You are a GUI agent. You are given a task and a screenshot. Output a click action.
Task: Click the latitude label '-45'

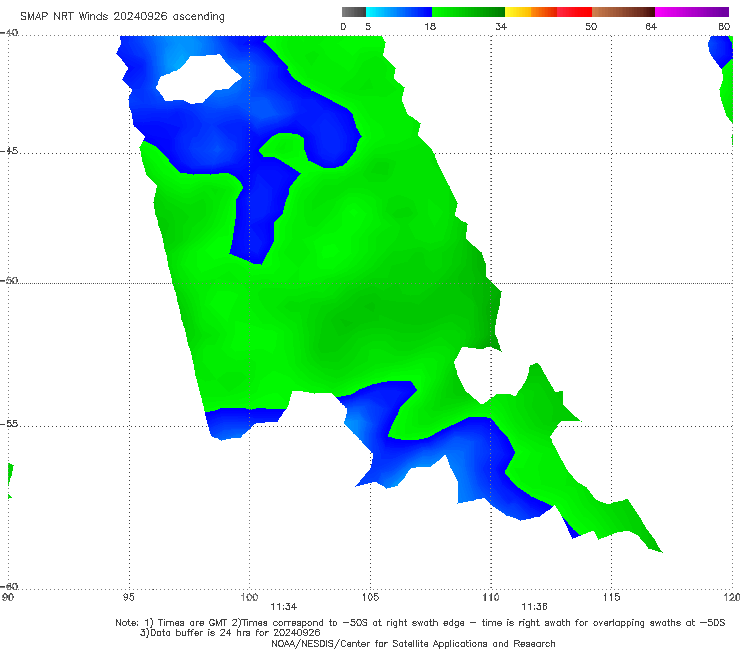[9, 151]
